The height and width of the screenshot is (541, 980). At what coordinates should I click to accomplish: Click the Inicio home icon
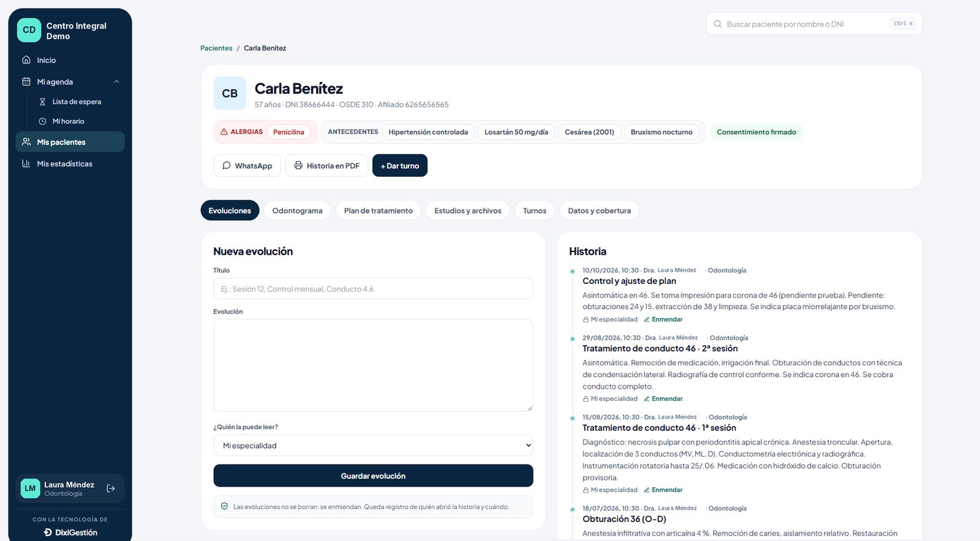coord(26,60)
